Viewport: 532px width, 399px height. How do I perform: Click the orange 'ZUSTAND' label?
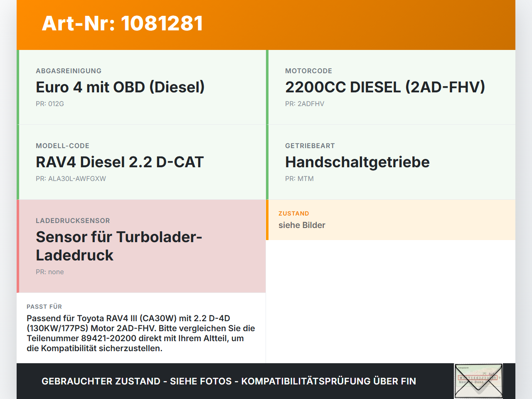[293, 213]
